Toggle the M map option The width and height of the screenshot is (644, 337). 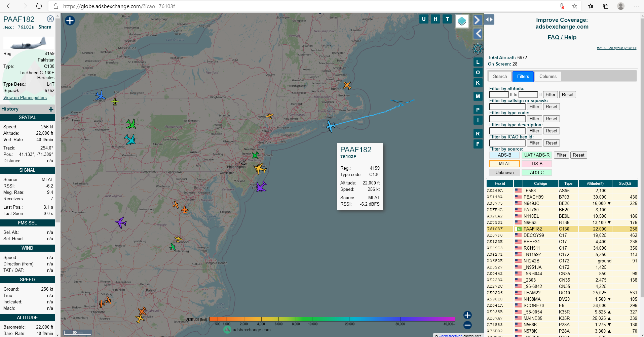[x=478, y=96]
